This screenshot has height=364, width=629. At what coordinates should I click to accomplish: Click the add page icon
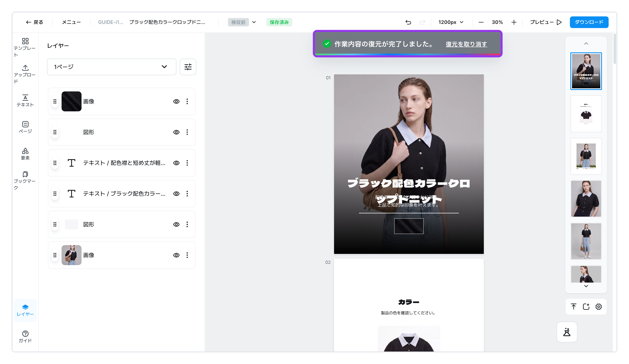pos(586,307)
